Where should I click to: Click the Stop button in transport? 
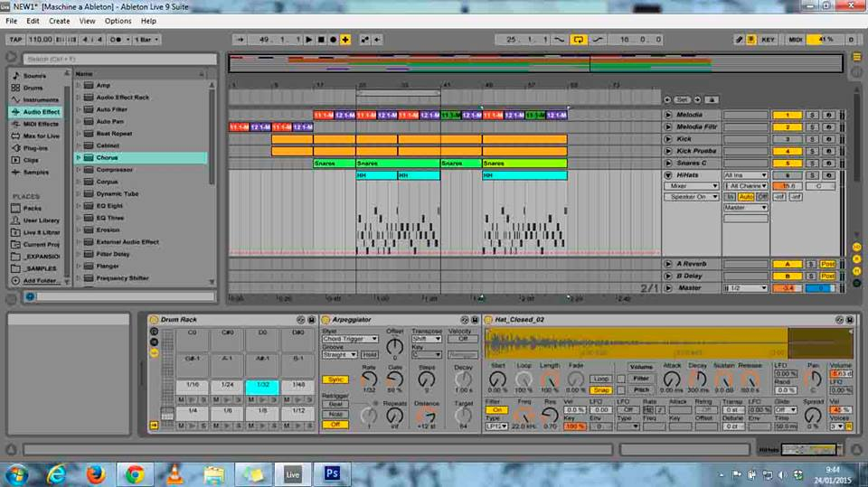coord(321,39)
